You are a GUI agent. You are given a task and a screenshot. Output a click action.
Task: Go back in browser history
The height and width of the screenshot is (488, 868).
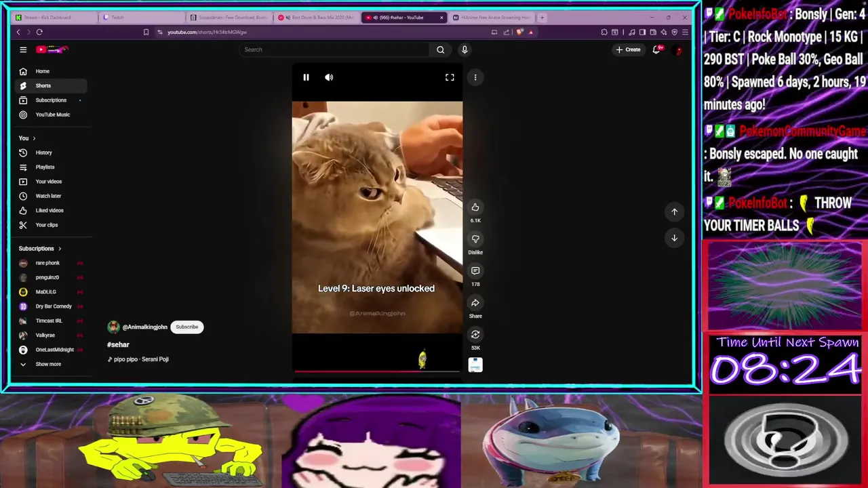[18, 32]
